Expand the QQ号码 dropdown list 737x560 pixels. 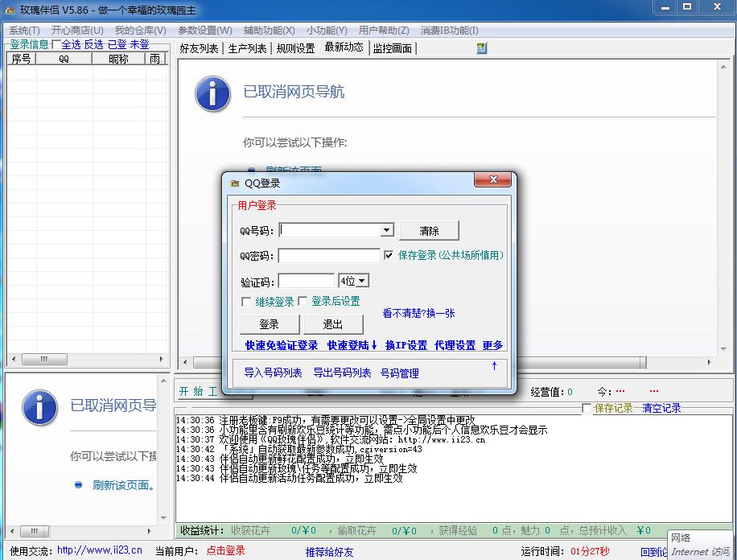(x=386, y=230)
